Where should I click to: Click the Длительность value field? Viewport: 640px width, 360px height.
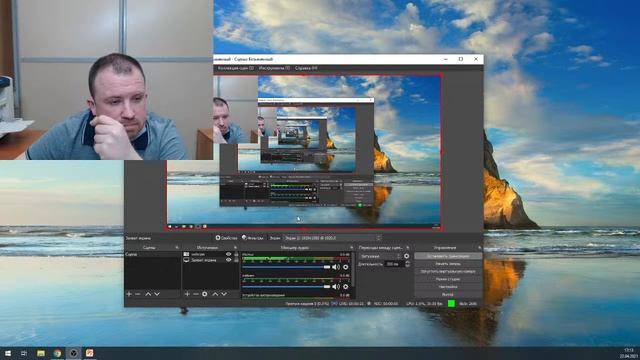tap(394, 264)
